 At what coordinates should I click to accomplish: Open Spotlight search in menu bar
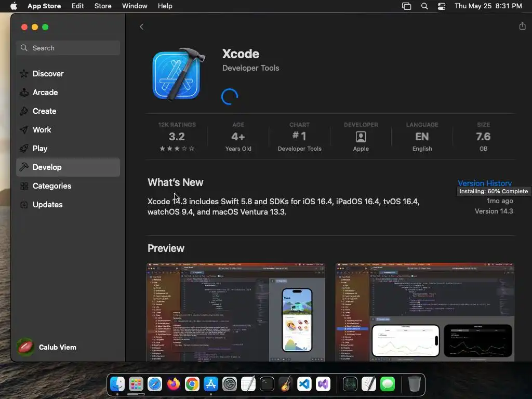click(x=424, y=6)
